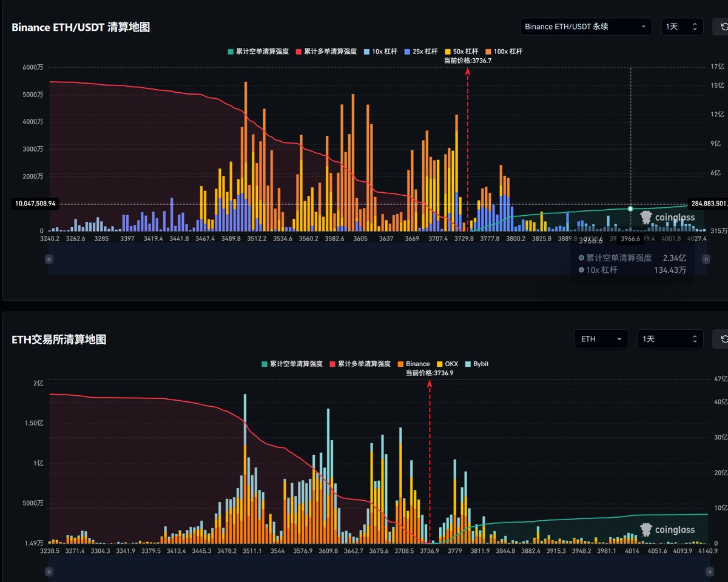
Task: Click the 30亿 right-axis label
Action: pos(721,438)
